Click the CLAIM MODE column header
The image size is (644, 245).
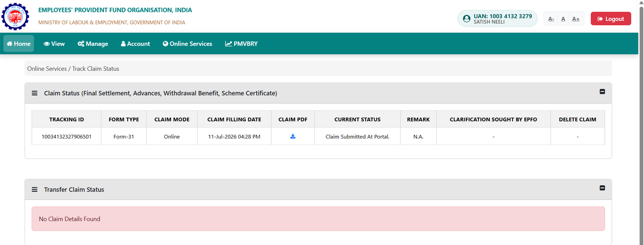point(172,119)
